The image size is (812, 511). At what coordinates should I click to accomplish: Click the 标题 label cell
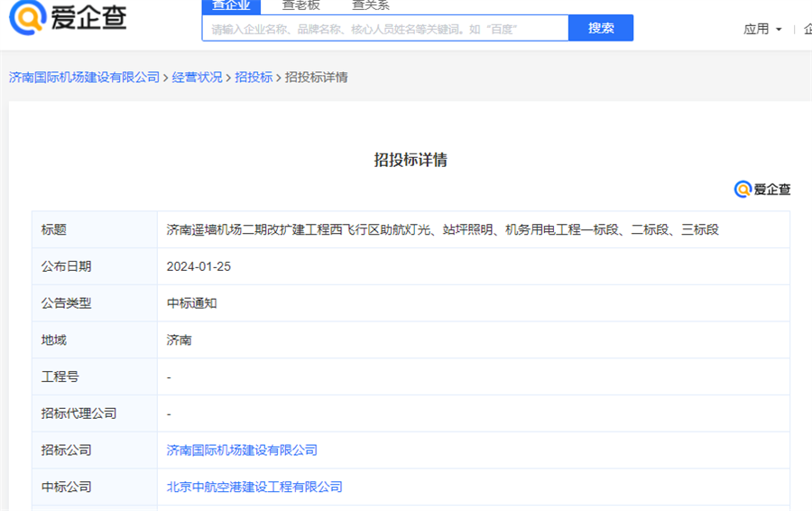click(x=95, y=229)
